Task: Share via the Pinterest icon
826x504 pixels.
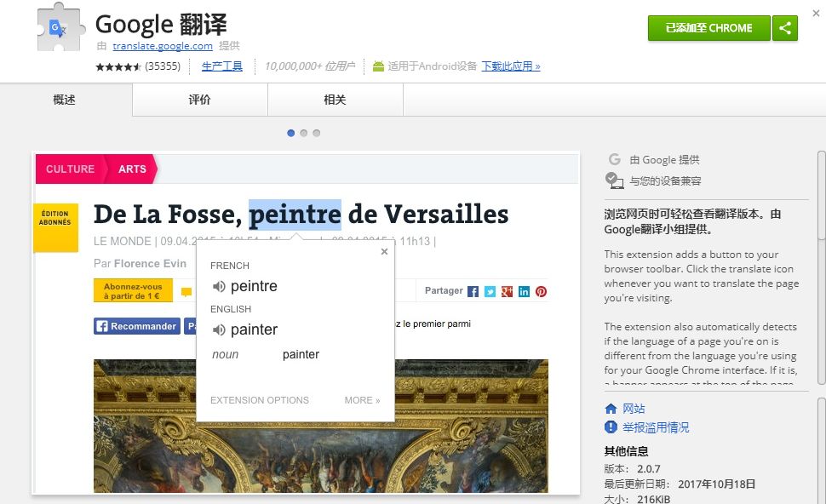Action: coord(541,292)
